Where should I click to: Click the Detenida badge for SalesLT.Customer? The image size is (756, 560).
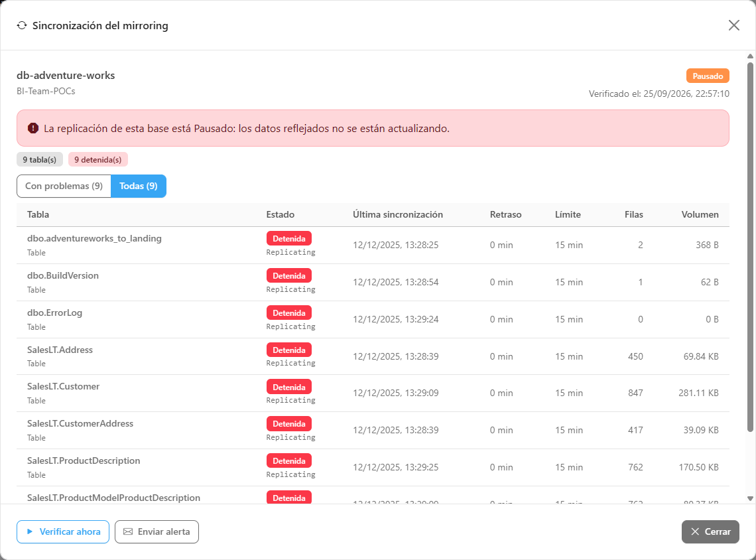tap(289, 387)
